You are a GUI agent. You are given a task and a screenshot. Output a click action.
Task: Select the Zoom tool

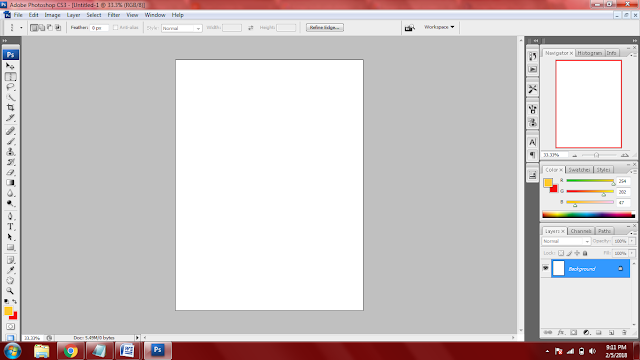point(10,291)
